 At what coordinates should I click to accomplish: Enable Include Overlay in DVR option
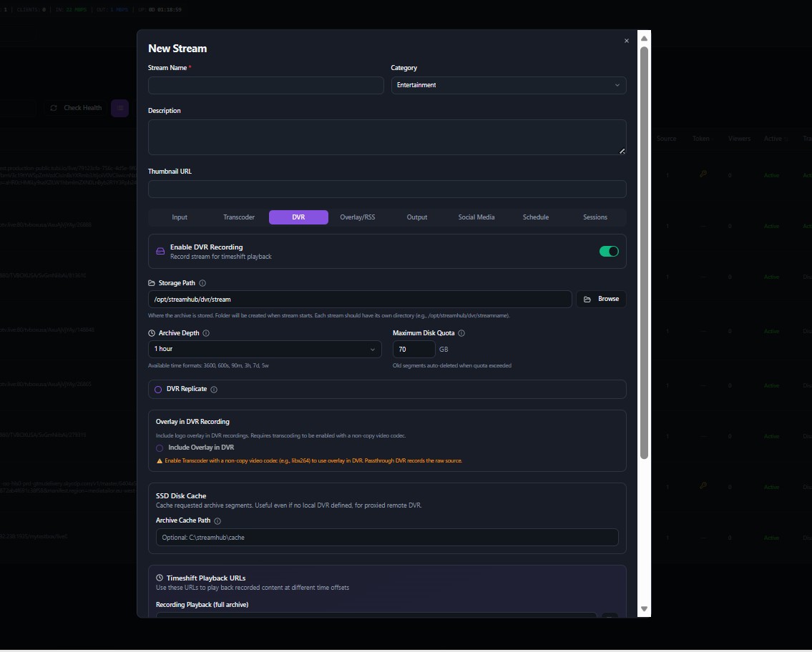160,448
